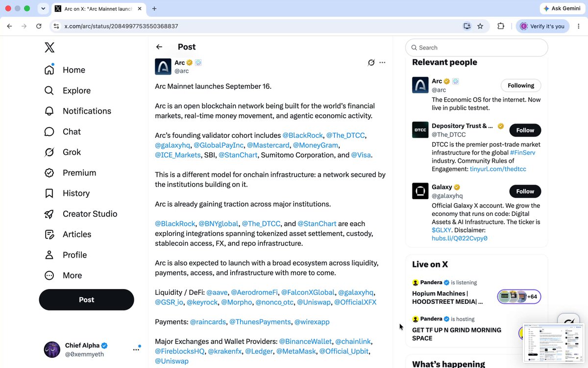This screenshot has width=588, height=368.
Task: Expand the tab search dropdown
Action: pos(43,8)
